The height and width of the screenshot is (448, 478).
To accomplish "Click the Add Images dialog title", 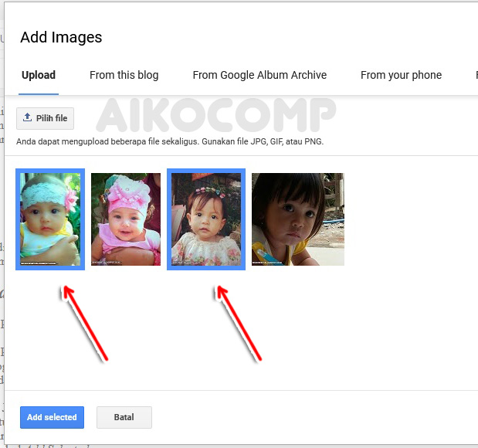I will coord(61,37).
